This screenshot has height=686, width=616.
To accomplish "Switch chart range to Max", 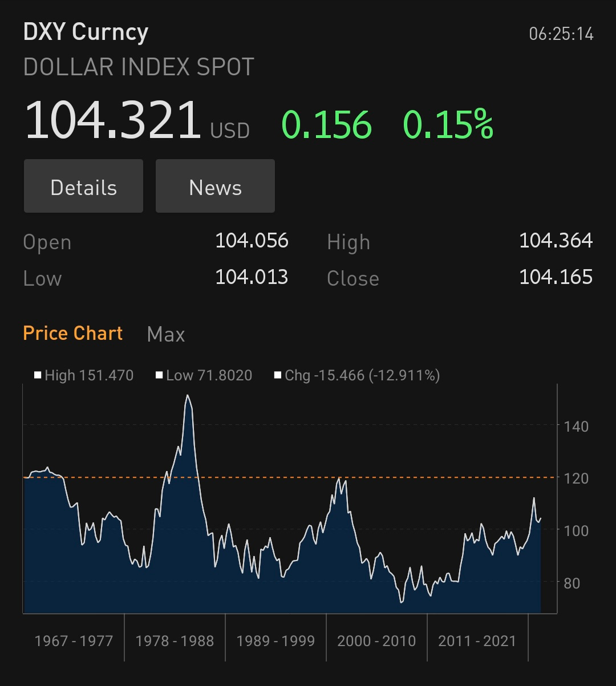I will [x=166, y=334].
